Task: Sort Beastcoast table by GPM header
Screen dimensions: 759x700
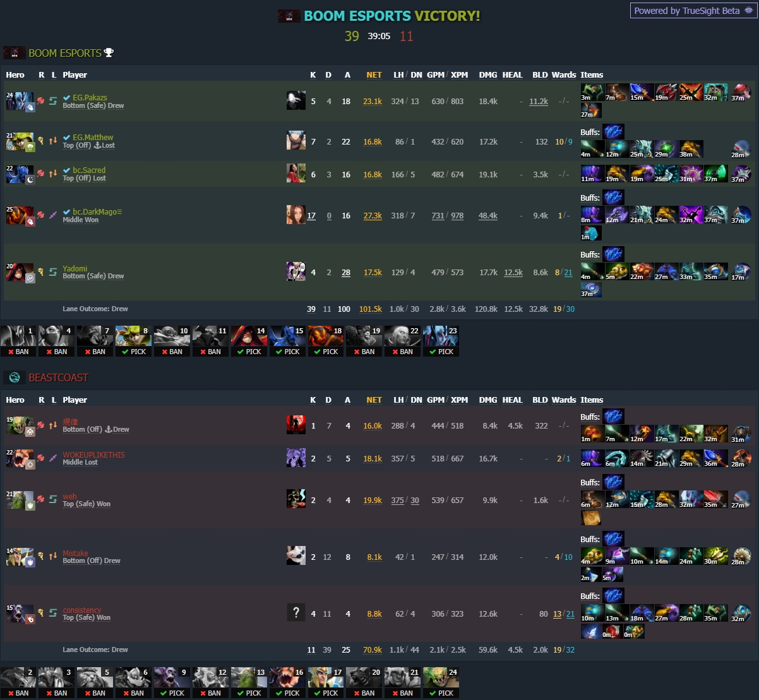Action: click(x=436, y=400)
